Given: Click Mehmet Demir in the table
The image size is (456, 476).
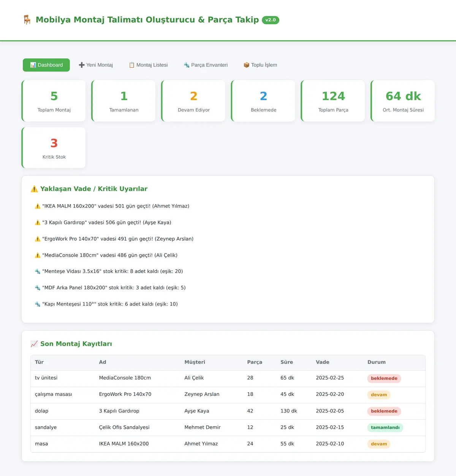Looking at the screenshot, I should pyautogui.click(x=203, y=427).
